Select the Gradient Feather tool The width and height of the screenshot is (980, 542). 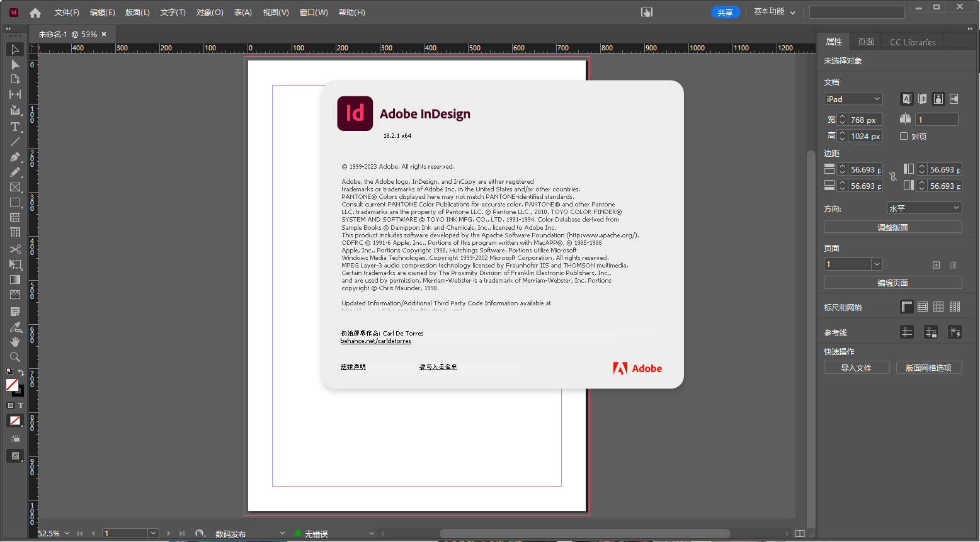click(15, 295)
